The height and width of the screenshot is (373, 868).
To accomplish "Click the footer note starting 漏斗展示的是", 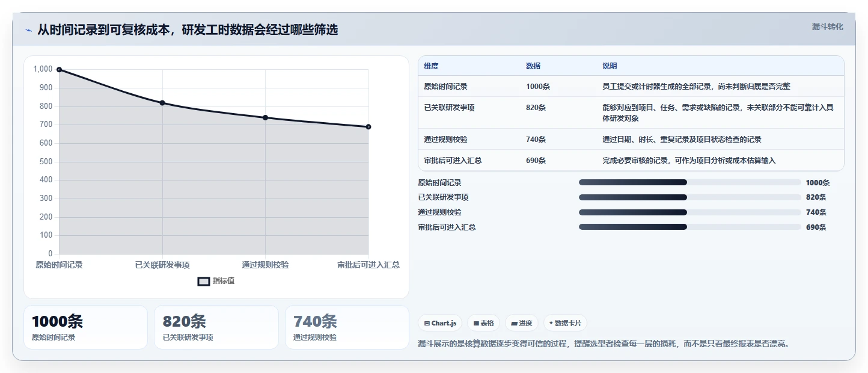I will (x=603, y=344).
